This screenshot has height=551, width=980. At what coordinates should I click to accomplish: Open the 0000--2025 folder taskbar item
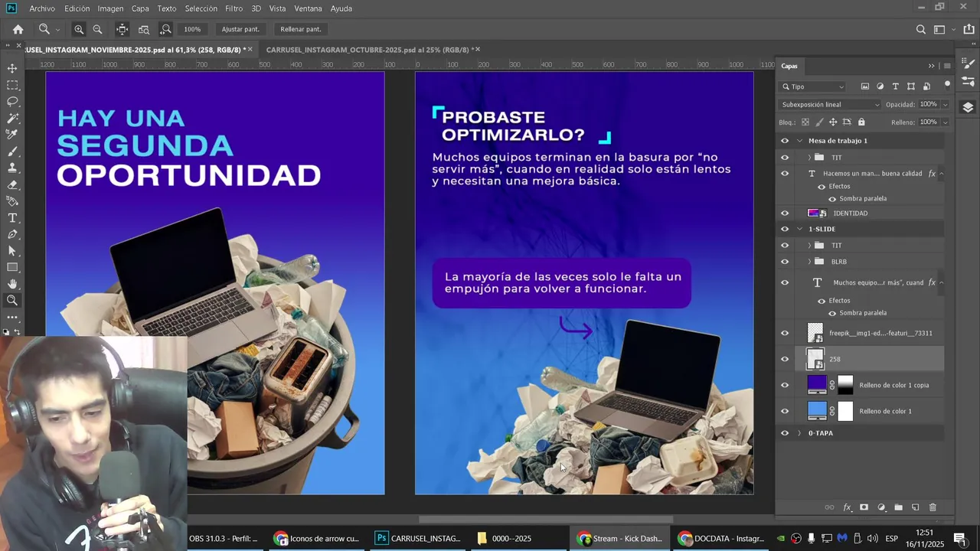point(505,538)
